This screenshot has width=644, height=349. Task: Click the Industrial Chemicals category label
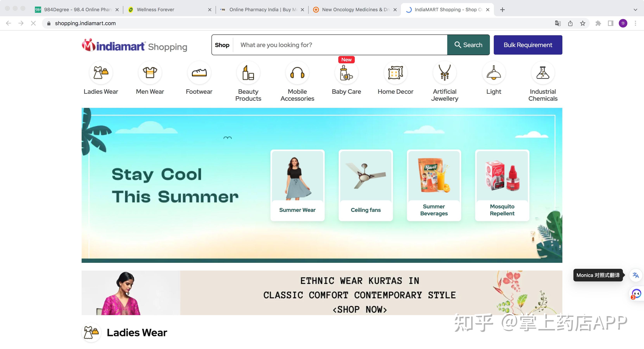tap(543, 95)
